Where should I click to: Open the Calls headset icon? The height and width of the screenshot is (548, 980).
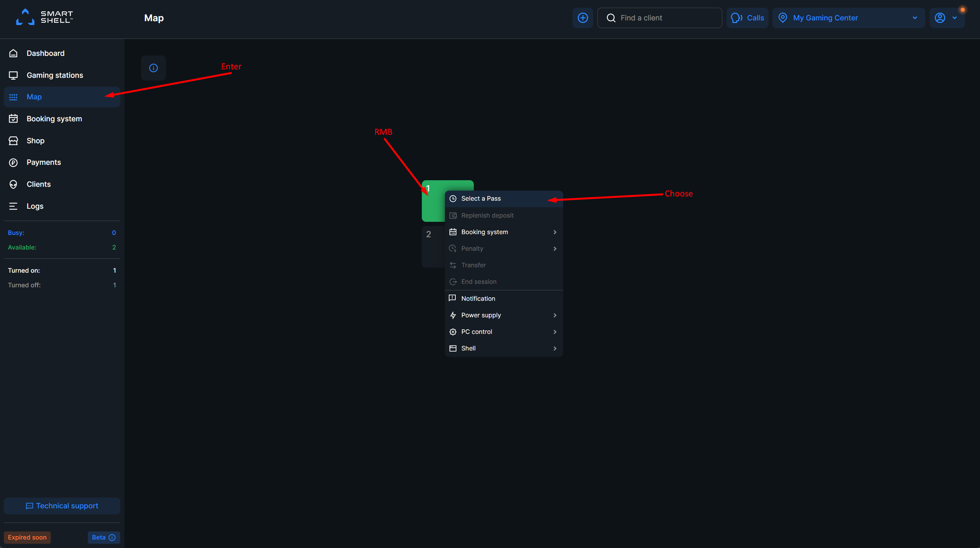737,18
